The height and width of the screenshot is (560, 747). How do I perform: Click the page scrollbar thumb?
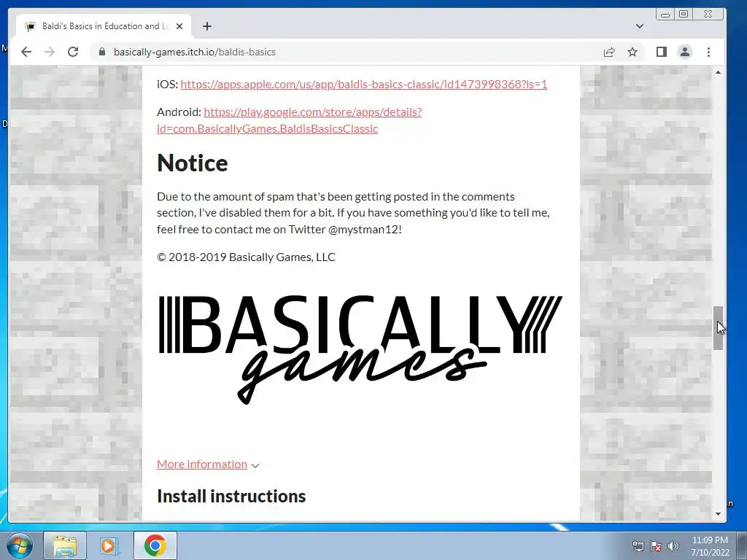pyautogui.click(x=718, y=328)
